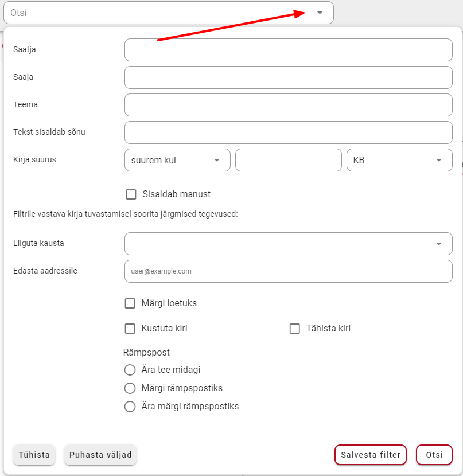Clear fields with 'Puhasta väljad'
The height and width of the screenshot is (476, 463).
(x=100, y=455)
